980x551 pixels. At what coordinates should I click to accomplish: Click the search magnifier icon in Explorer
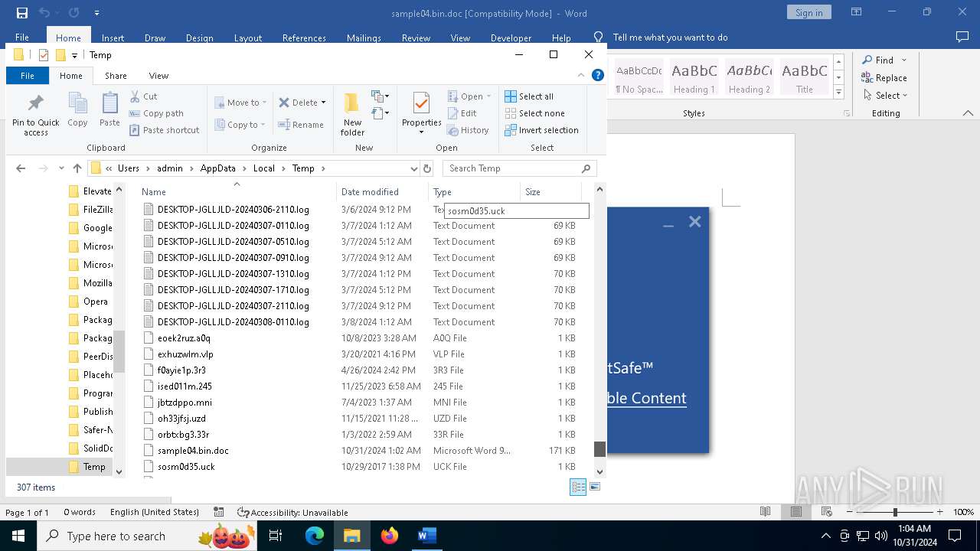[x=586, y=168]
